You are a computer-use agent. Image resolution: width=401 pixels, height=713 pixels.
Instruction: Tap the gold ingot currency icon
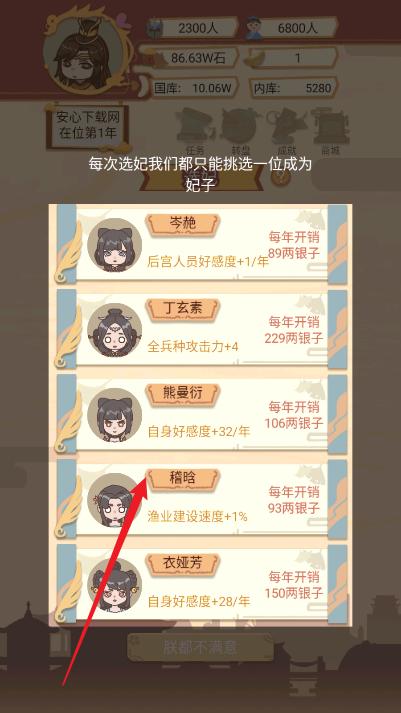coord(257,59)
